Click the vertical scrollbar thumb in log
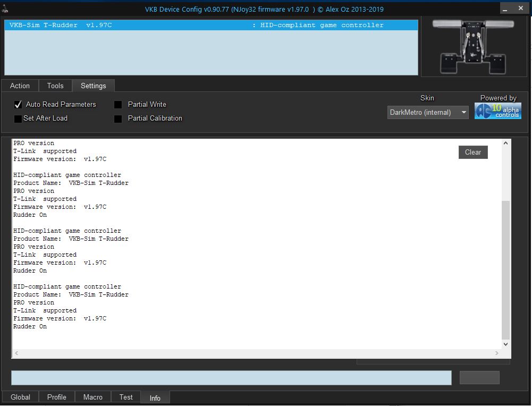532x406 pixels. pyautogui.click(x=505, y=270)
